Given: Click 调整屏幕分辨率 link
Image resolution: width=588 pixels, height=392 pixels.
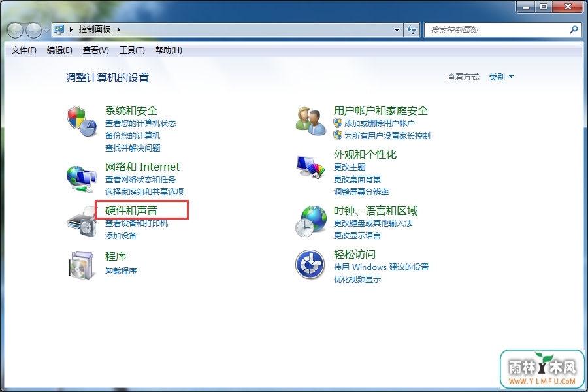Looking at the screenshot, I should [361, 191].
